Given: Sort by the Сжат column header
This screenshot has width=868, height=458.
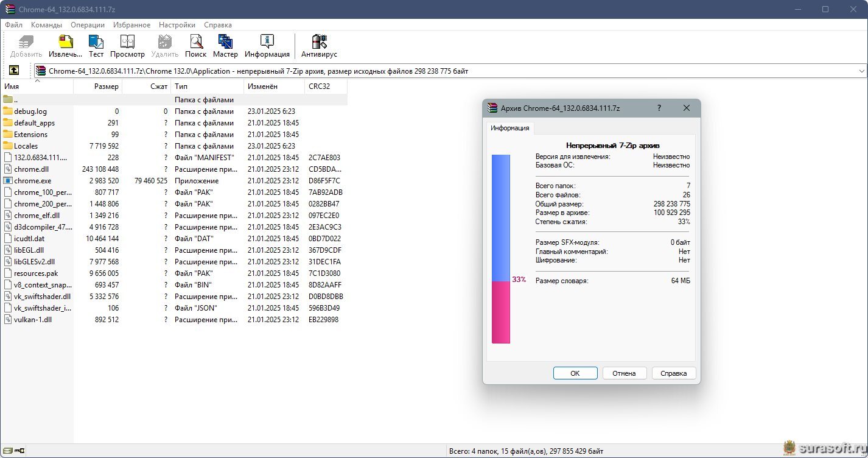Looking at the screenshot, I should [x=147, y=86].
